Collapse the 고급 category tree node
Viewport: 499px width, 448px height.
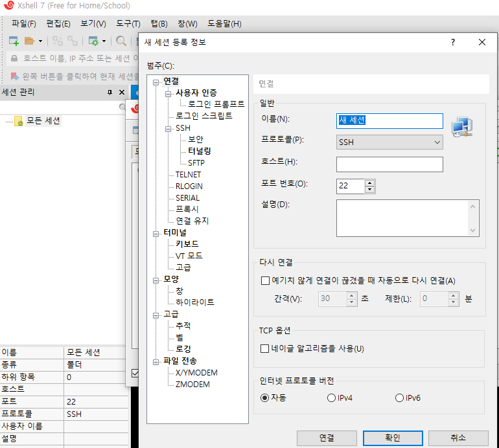click(x=156, y=315)
